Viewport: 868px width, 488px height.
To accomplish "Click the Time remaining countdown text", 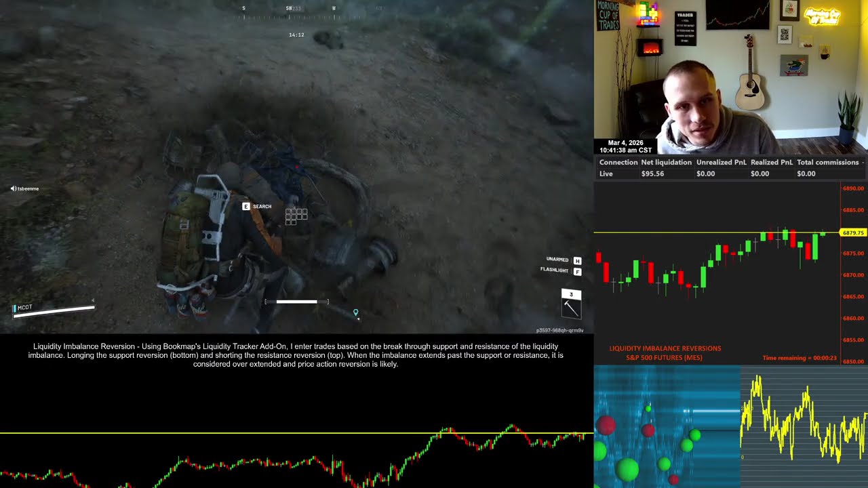I will (x=800, y=358).
